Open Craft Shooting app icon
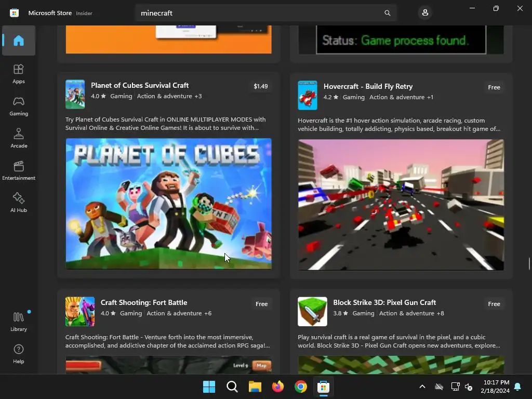 [79, 312]
